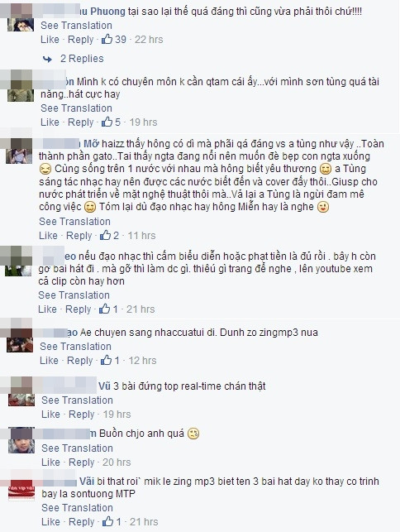The height and width of the screenshot is (532, 400).
Task: Click the thumbs-up icon showing 39 likes
Action: (107, 39)
